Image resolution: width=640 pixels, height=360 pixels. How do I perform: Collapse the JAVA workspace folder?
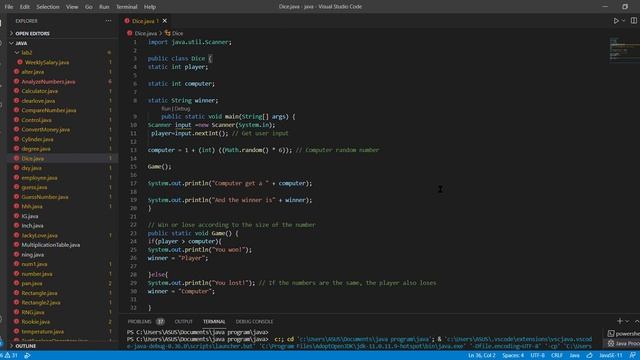click(x=63, y=43)
